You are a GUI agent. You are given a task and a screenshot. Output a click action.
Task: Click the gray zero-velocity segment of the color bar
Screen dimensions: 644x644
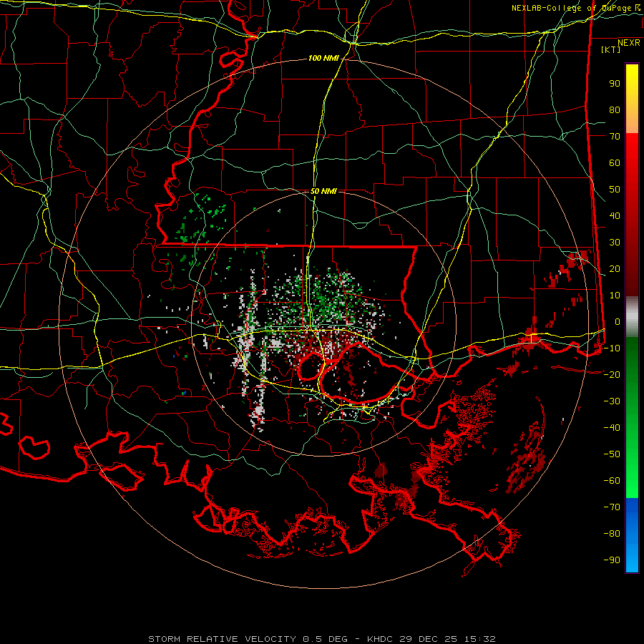(632, 317)
